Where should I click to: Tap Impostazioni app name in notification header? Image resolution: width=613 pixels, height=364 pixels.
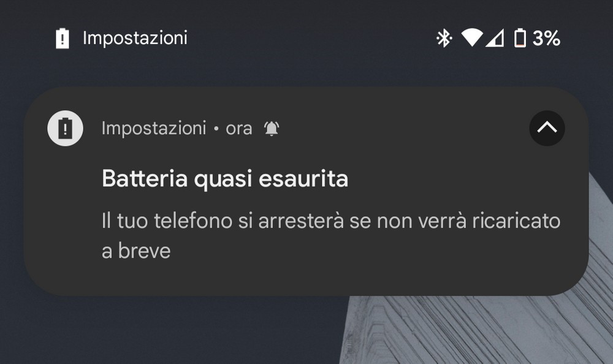click(154, 128)
